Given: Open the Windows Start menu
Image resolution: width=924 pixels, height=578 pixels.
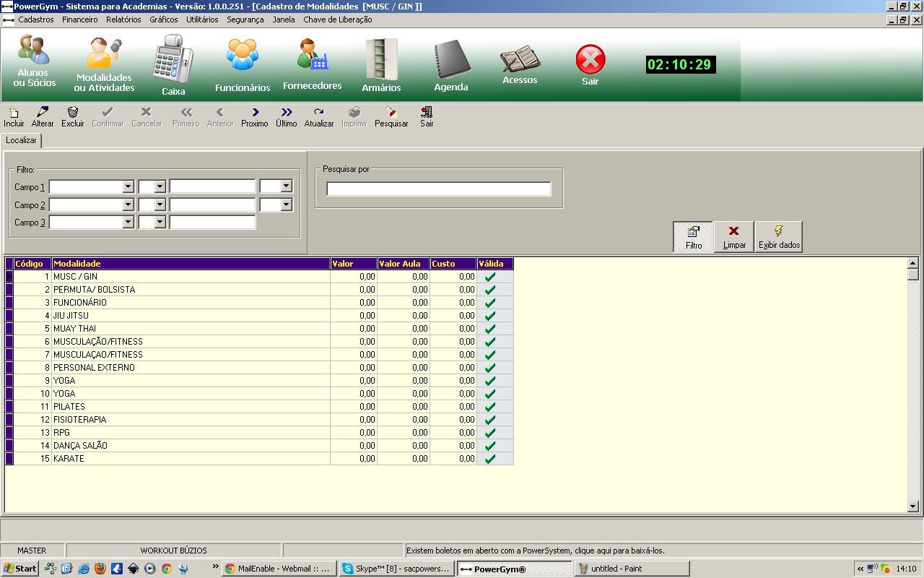Looking at the screenshot, I should tap(19, 569).
